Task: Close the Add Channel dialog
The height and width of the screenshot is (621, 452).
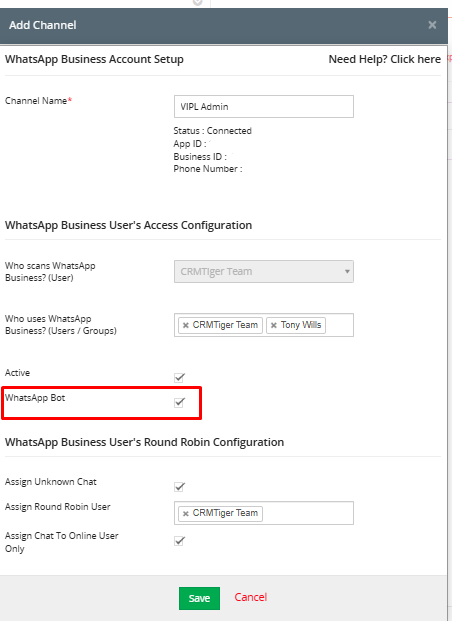Action: pos(432,25)
